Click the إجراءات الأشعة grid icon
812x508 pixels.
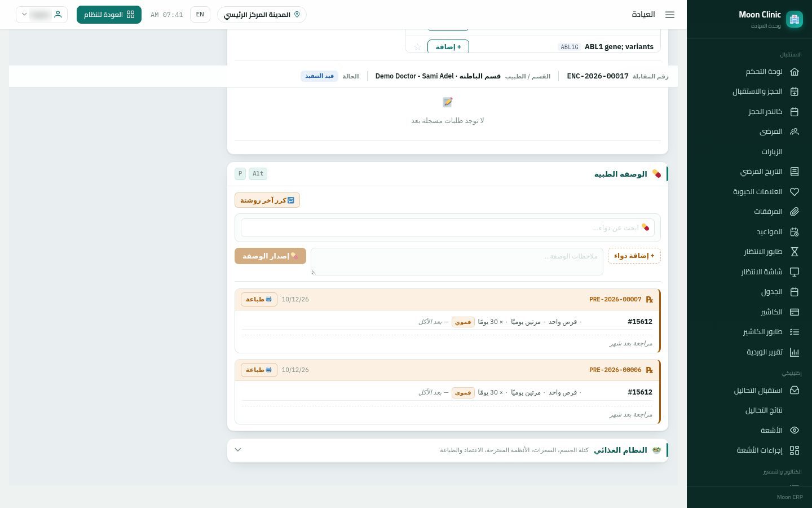point(795,450)
